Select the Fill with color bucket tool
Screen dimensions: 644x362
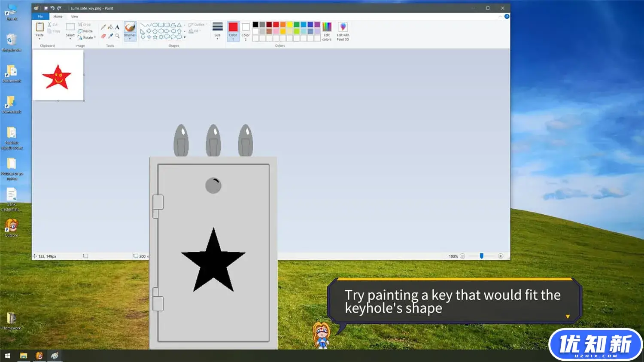(110, 27)
